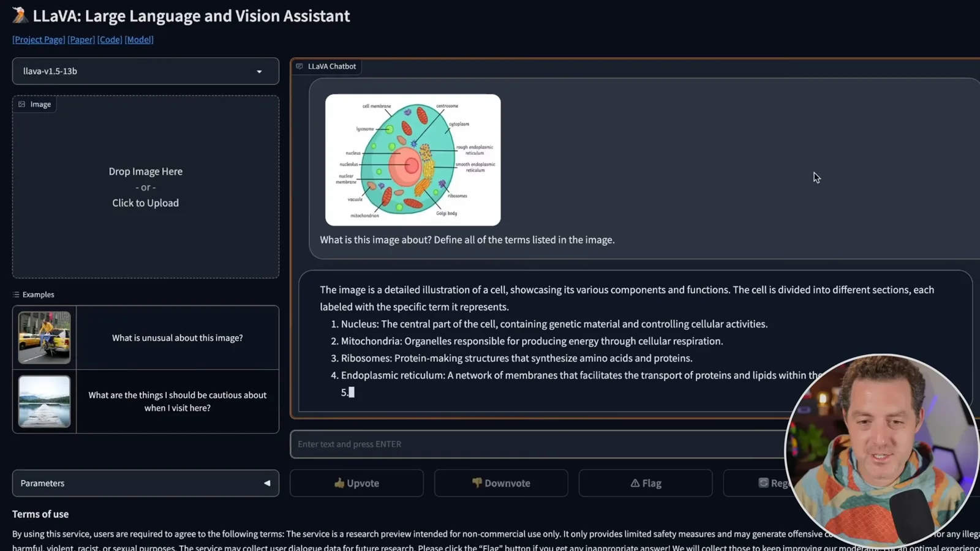Open the Model link
The width and height of the screenshot is (980, 551).
coord(139,40)
